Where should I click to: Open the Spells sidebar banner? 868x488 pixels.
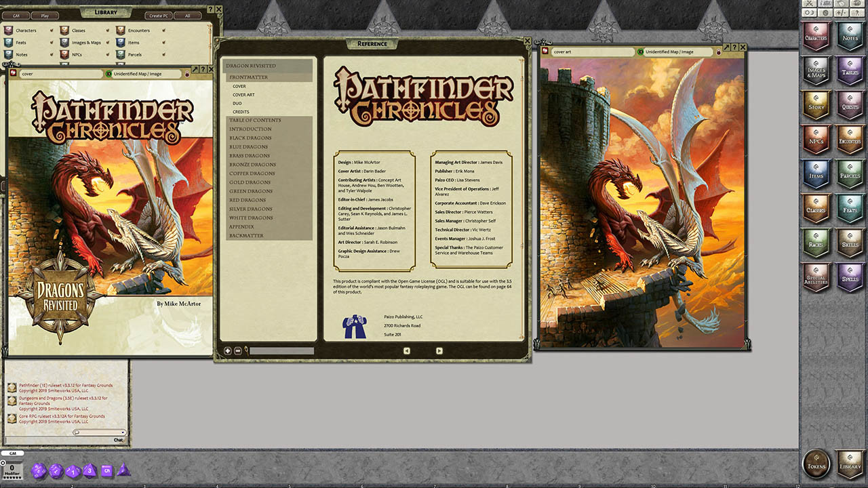tap(849, 278)
